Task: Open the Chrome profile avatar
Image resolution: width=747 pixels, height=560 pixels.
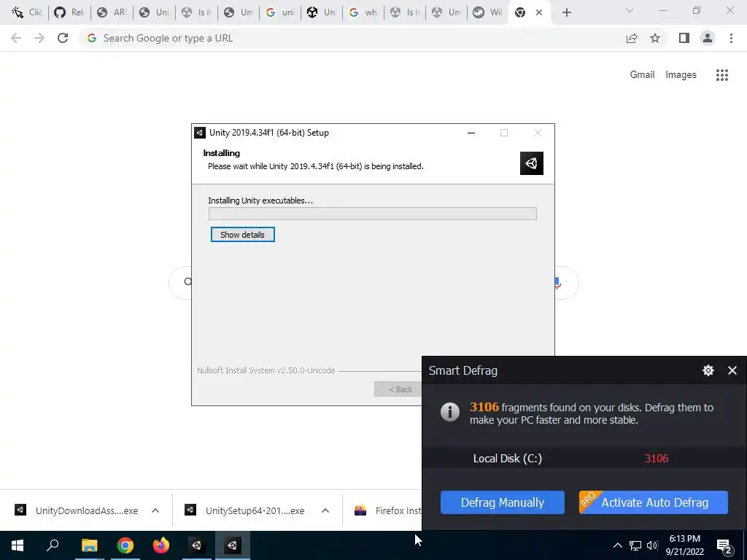Action: 708,38
